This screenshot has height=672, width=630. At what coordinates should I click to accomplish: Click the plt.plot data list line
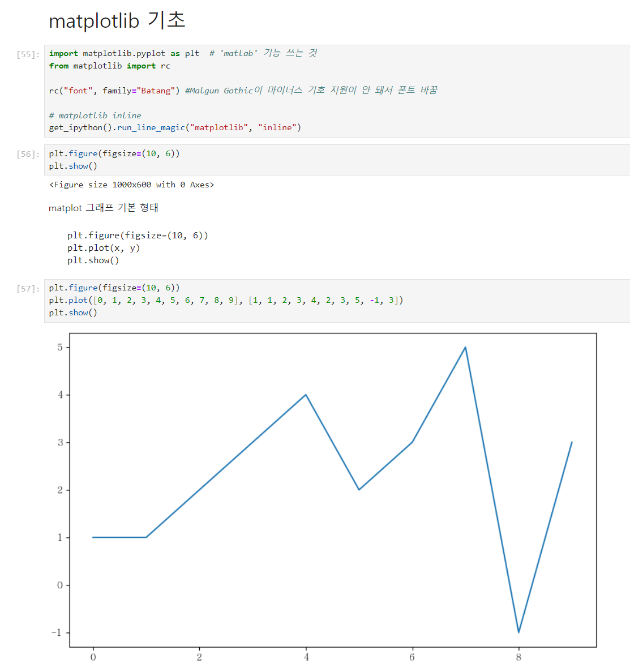226,301
